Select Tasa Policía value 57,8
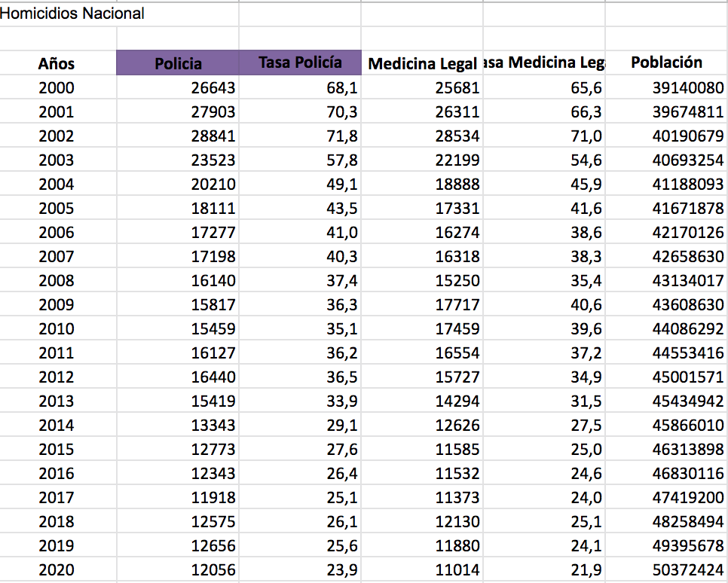 pos(300,160)
